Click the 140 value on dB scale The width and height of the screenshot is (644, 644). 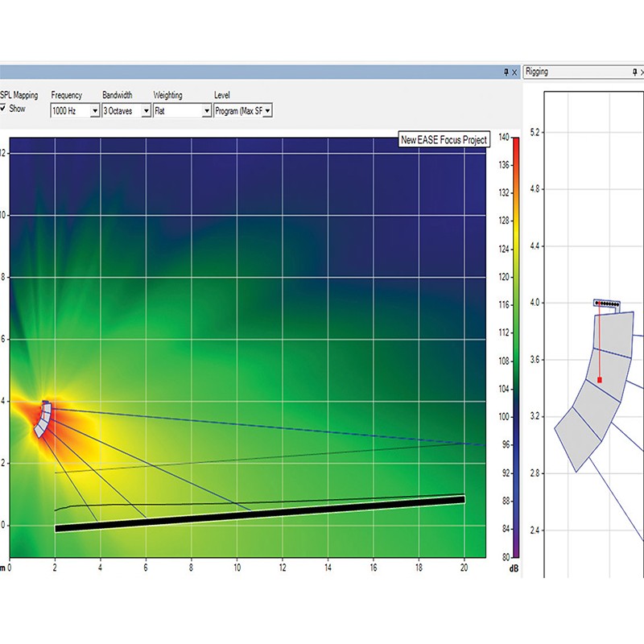504,137
